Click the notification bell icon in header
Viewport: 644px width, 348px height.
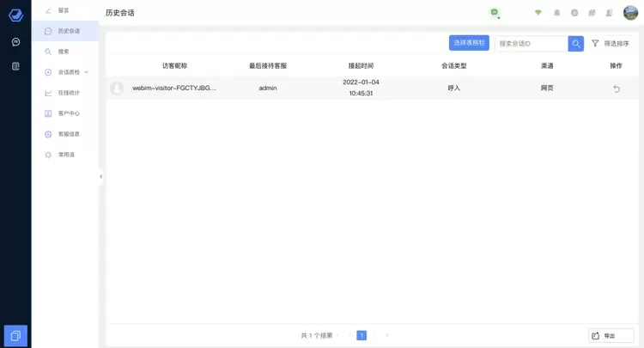(x=557, y=13)
